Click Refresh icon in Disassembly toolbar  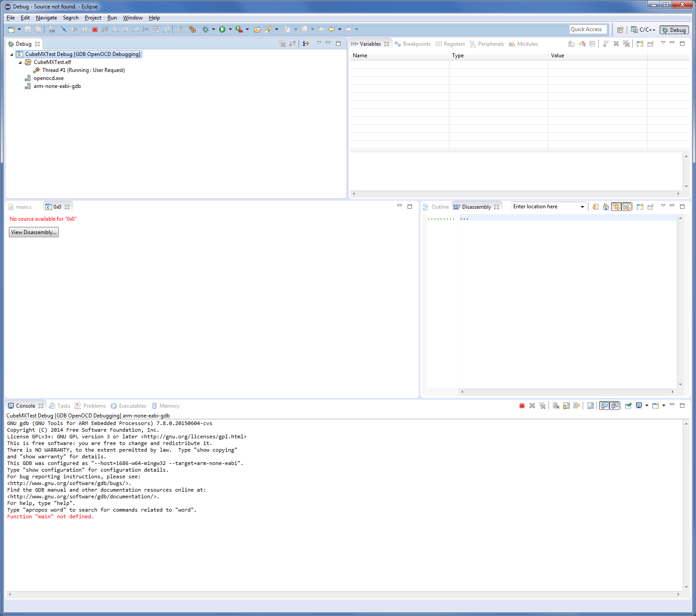596,207
